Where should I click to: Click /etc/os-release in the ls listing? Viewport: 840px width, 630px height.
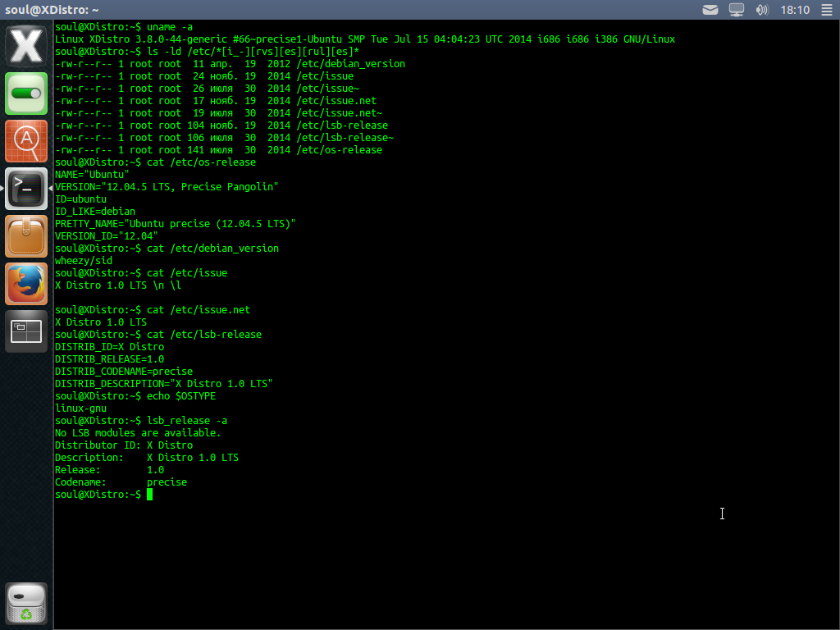[340, 150]
